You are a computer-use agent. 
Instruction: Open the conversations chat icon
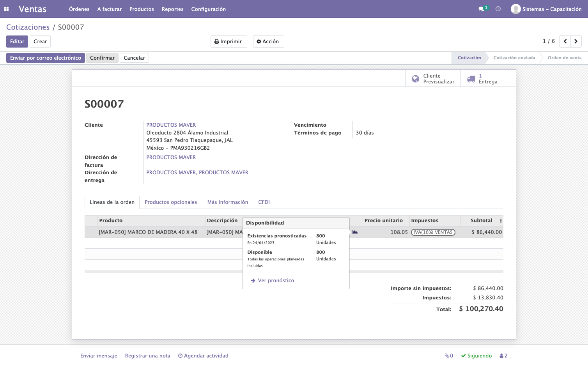point(482,9)
